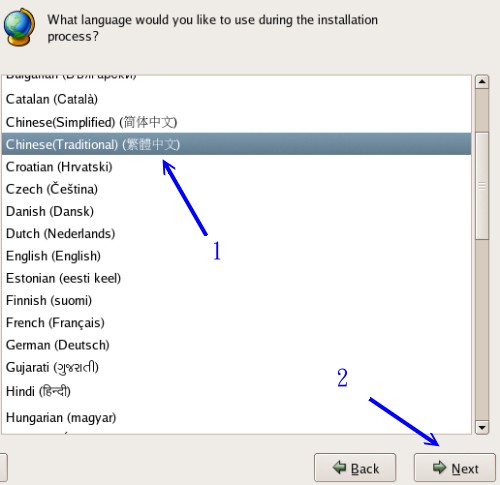Click the green Next arrow icon
The width and height of the screenshot is (500, 485).
pyautogui.click(x=439, y=467)
